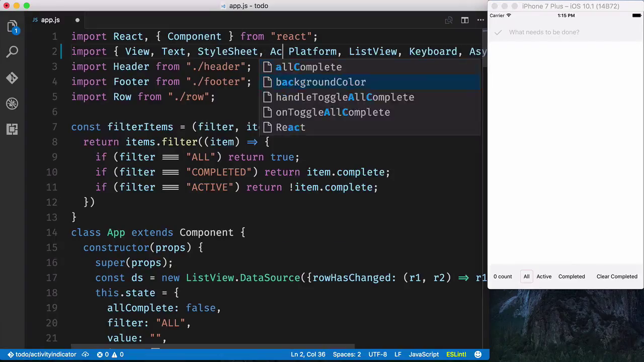644x362 pixels.
Task: Open the errors and warnings count in status bar
Action: point(110,354)
